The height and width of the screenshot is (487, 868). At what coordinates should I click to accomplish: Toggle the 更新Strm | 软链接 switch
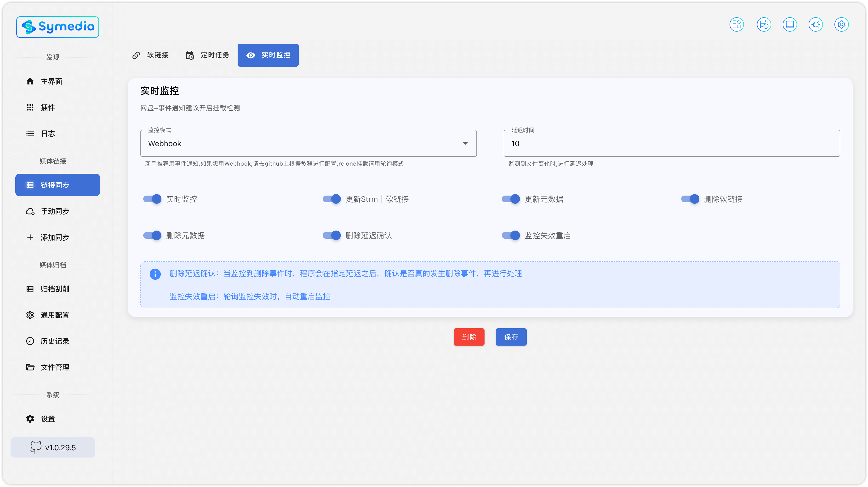pyautogui.click(x=331, y=199)
